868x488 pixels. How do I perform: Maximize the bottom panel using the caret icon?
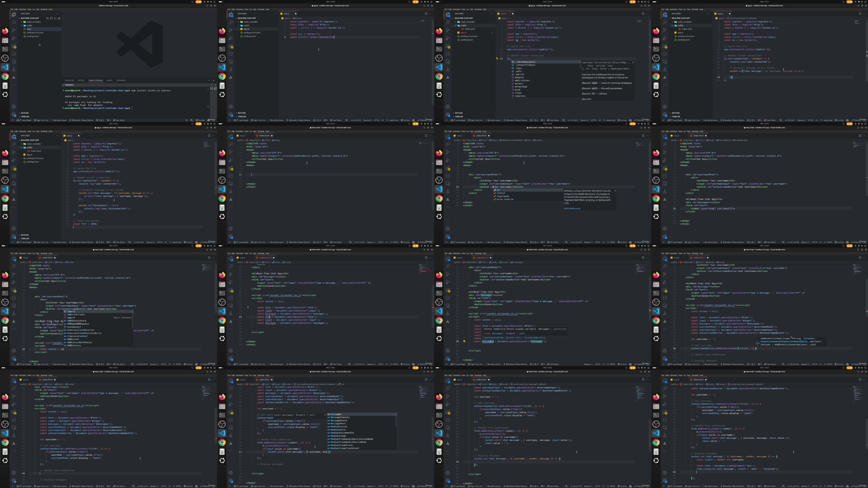209,81
